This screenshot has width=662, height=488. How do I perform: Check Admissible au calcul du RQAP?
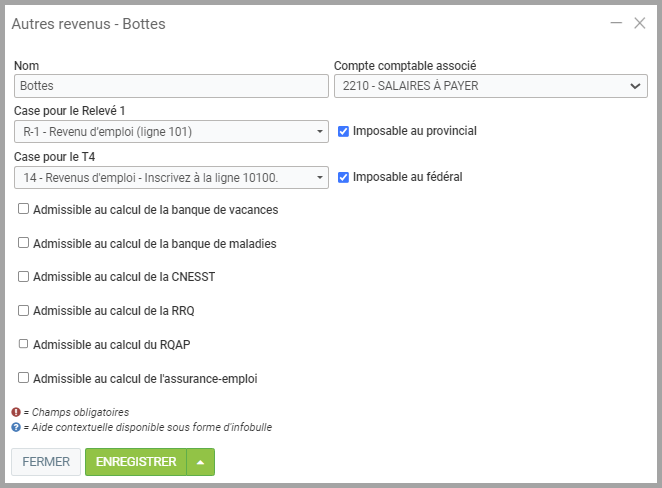coord(24,344)
